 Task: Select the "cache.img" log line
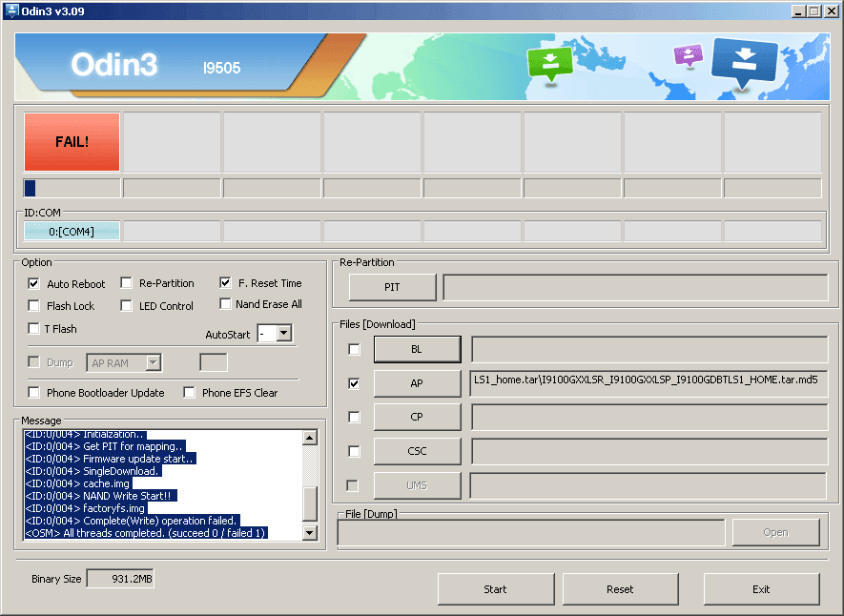click(77, 483)
